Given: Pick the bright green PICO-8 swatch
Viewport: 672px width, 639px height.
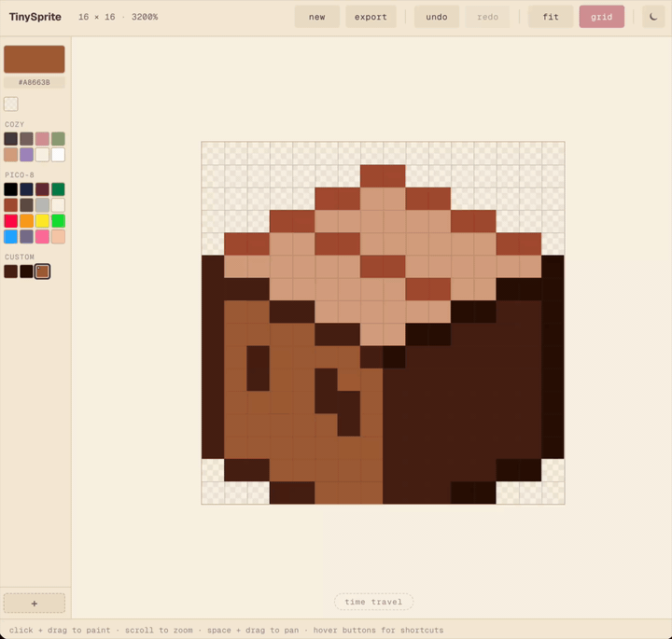Looking at the screenshot, I should click(x=58, y=221).
